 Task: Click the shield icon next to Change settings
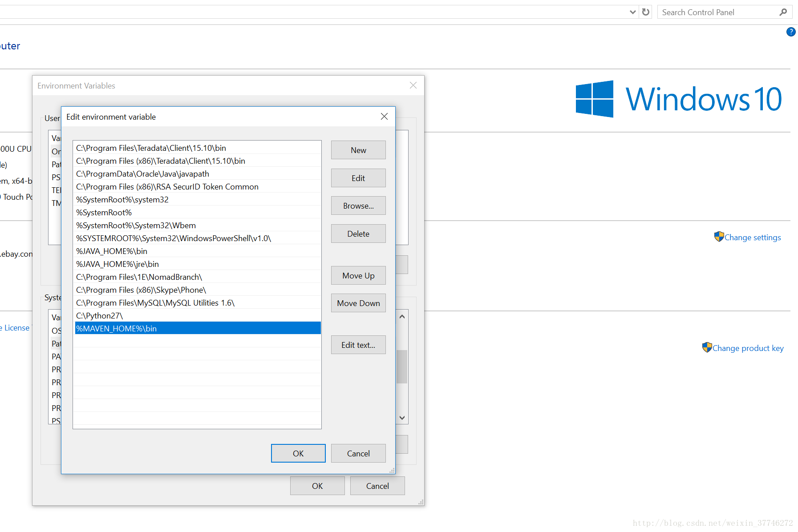pyautogui.click(x=719, y=237)
